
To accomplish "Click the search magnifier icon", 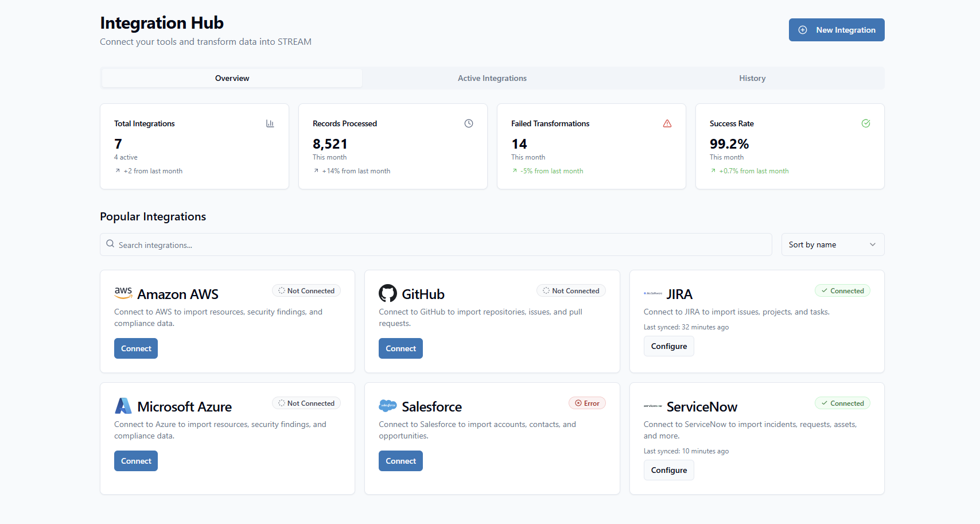I will pos(110,244).
